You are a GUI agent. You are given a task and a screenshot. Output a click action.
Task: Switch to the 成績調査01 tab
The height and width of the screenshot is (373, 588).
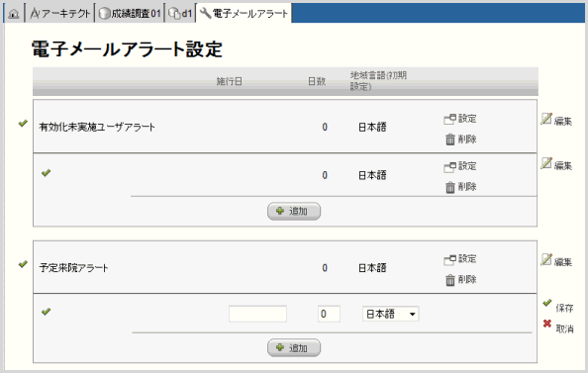pos(130,14)
